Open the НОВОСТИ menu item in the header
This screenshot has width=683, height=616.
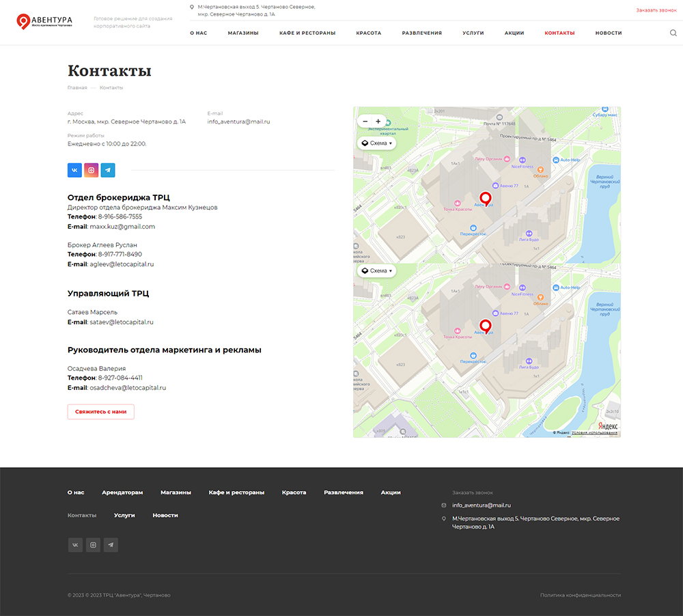tap(609, 33)
